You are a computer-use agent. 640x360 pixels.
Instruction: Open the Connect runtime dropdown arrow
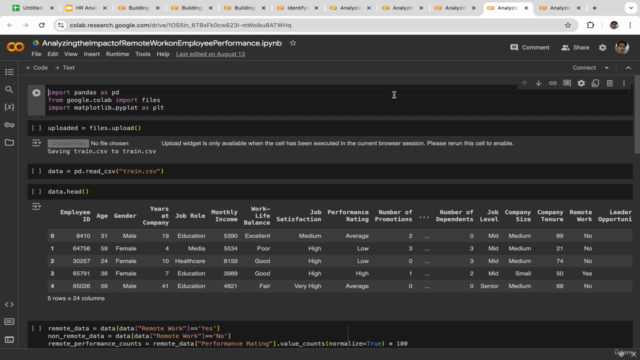607,68
